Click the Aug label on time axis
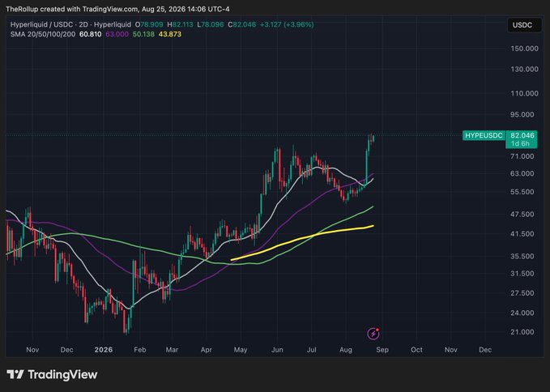This screenshot has height=392, width=550. (x=346, y=350)
